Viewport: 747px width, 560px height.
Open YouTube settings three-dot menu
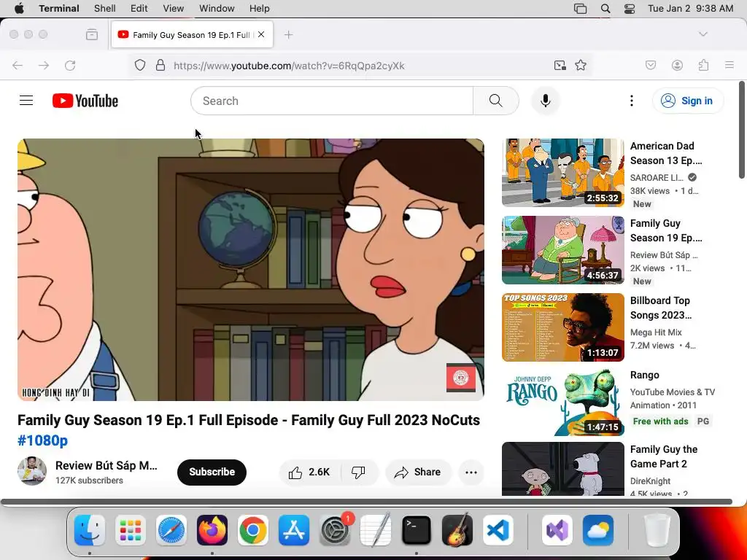(631, 101)
